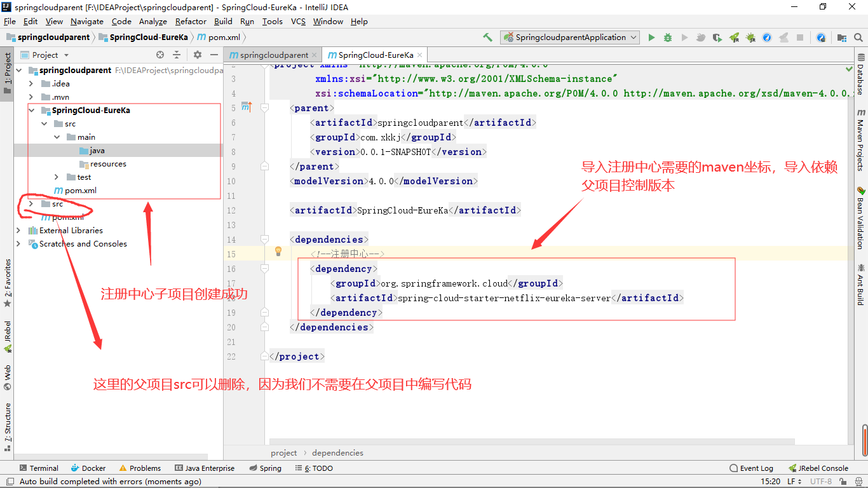Image resolution: width=868 pixels, height=488 pixels.
Task: Click the 15:20 cursor position indicator
Action: point(770,482)
